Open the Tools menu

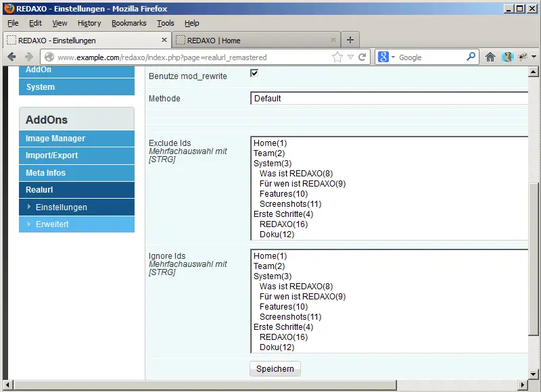(166, 23)
